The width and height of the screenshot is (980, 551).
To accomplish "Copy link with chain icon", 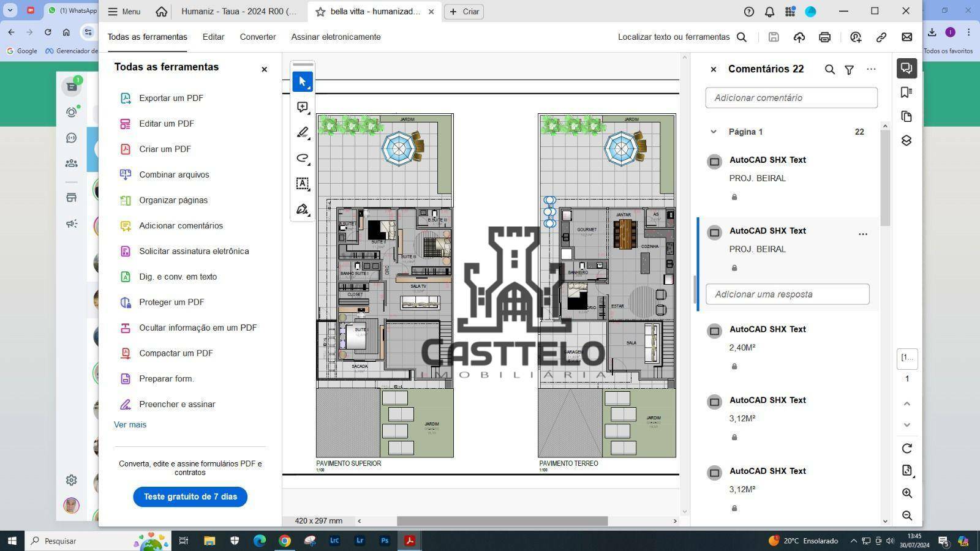I will [881, 37].
